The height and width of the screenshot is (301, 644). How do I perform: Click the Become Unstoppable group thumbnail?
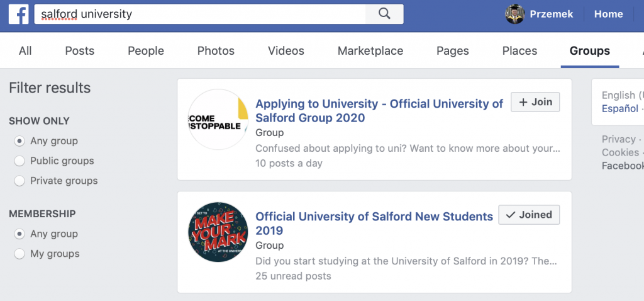pos(218,119)
